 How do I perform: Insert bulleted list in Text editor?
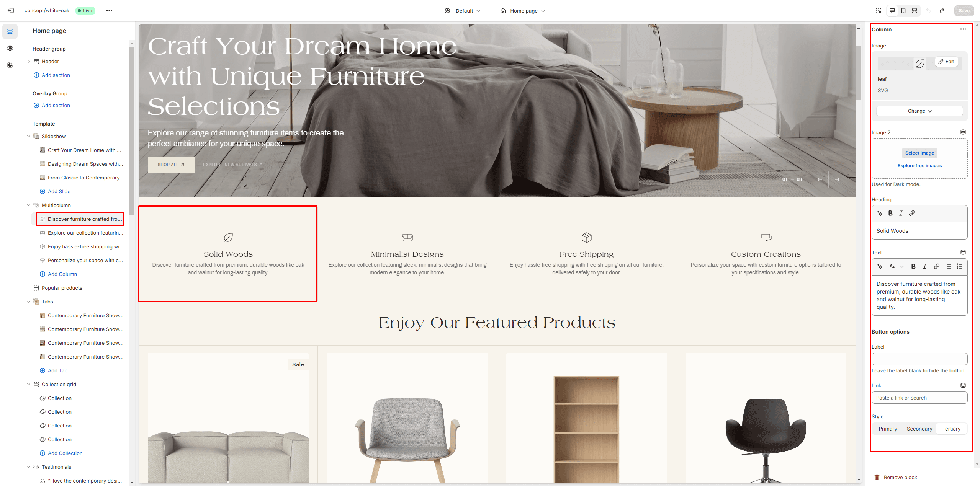[x=948, y=266]
